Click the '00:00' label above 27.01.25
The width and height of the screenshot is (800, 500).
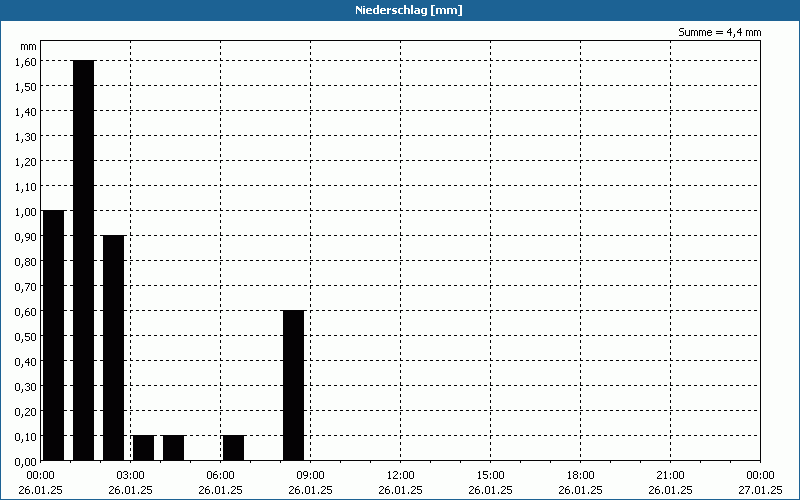(x=760, y=475)
